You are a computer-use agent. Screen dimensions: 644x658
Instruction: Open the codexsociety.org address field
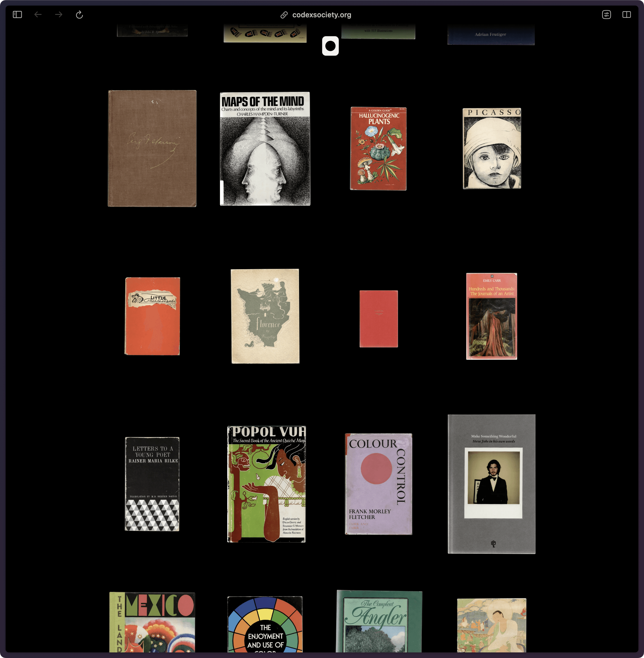pos(322,15)
